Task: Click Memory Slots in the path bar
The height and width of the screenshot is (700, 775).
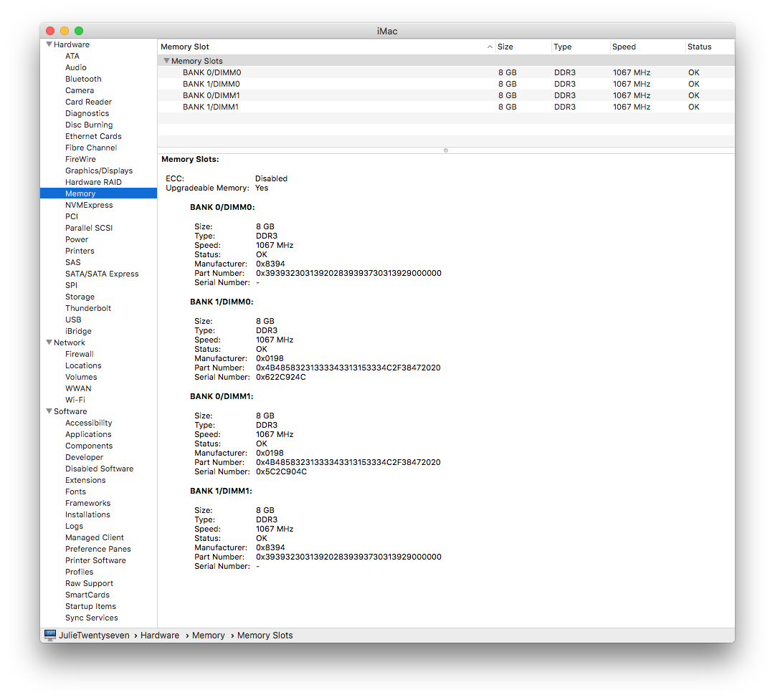Action: pyautogui.click(x=265, y=636)
